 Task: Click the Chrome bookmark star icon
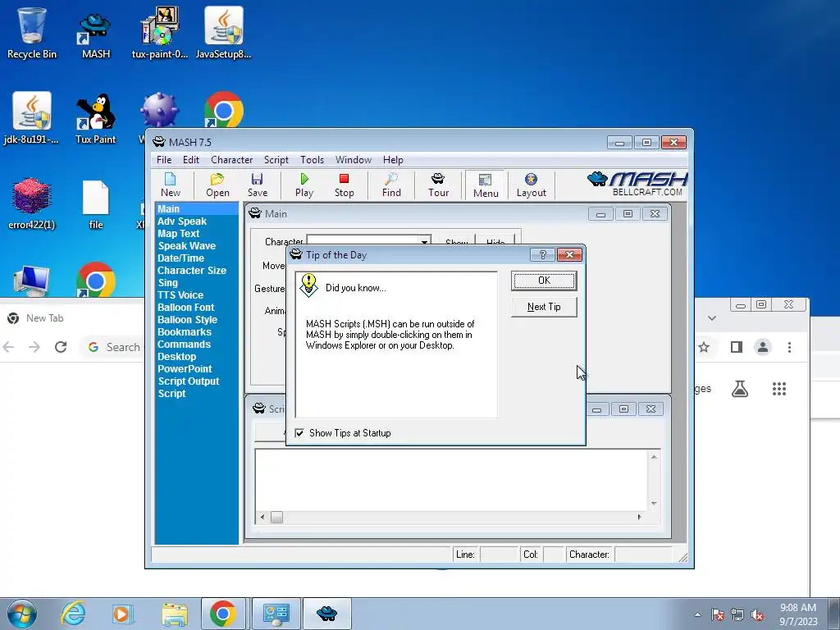(704, 347)
